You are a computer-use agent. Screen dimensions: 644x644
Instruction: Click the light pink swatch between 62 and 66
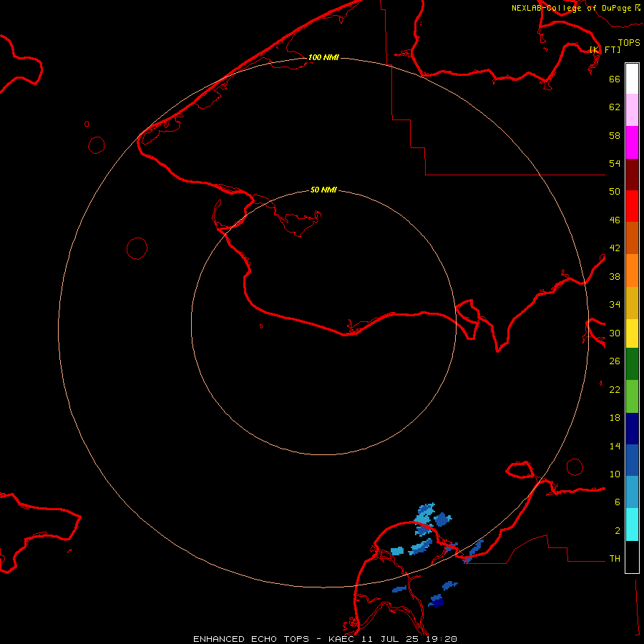pos(632,109)
